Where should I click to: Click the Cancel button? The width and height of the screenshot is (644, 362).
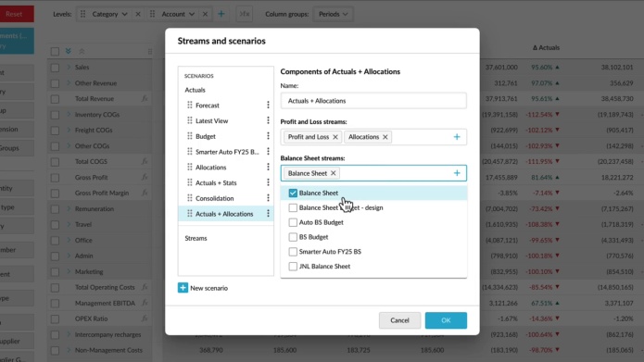(399, 320)
